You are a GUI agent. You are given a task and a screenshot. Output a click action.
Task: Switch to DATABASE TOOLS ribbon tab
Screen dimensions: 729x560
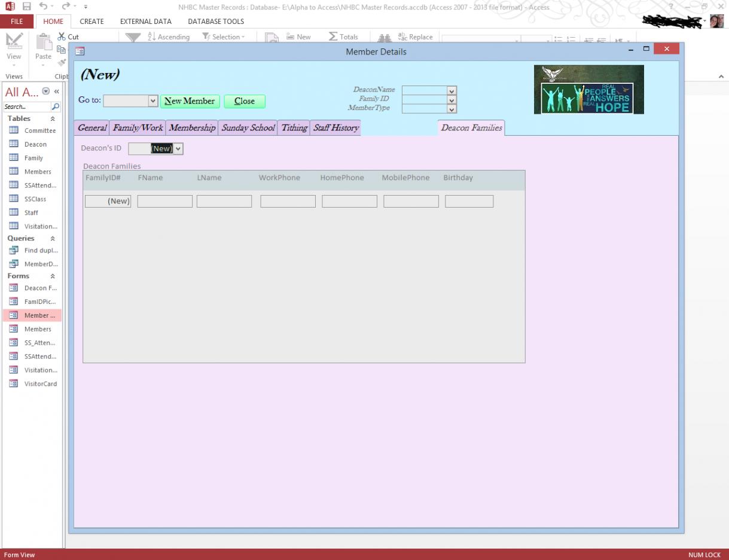[x=216, y=22]
